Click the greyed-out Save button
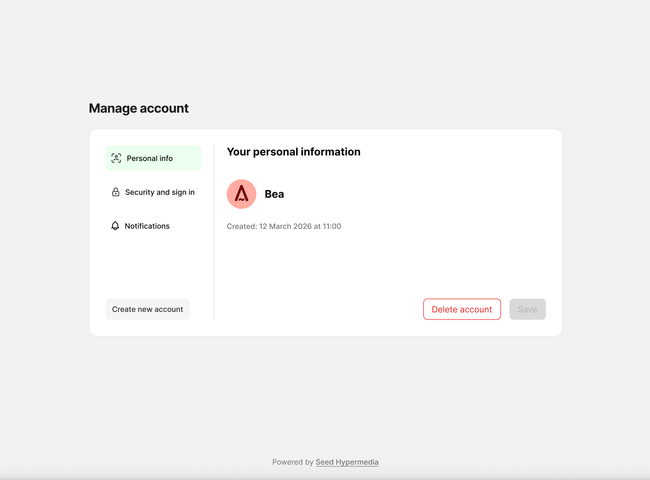This screenshot has width=650, height=480. (x=527, y=309)
